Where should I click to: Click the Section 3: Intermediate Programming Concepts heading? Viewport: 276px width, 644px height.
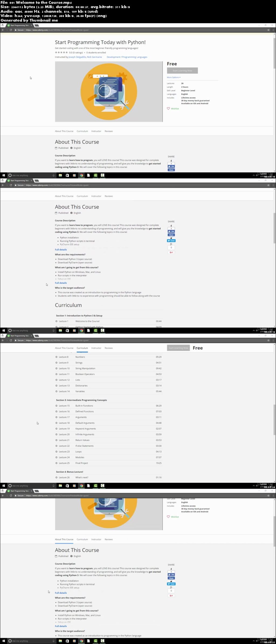(x=81, y=400)
